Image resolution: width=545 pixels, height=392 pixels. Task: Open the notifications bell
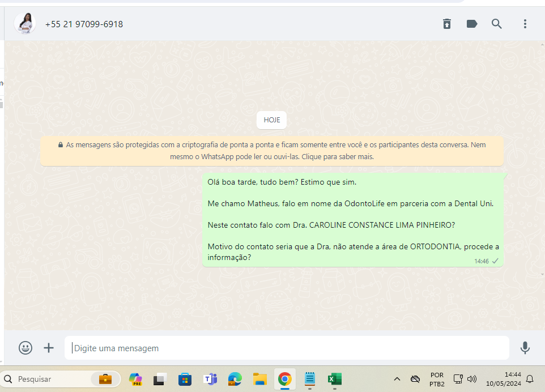[x=530, y=379]
